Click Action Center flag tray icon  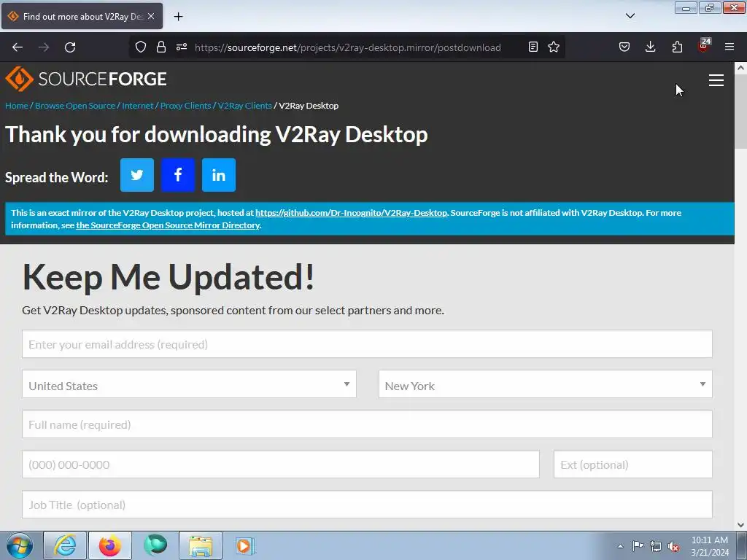click(638, 546)
